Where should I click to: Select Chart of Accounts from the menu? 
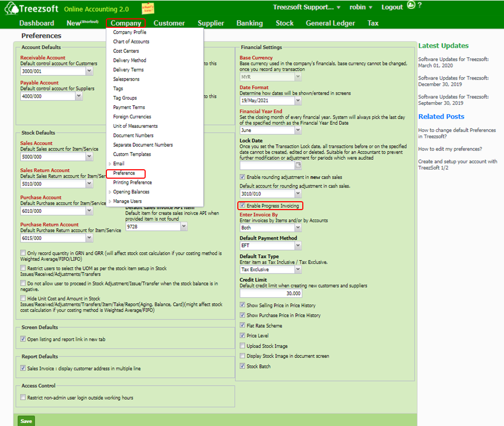[x=131, y=41]
